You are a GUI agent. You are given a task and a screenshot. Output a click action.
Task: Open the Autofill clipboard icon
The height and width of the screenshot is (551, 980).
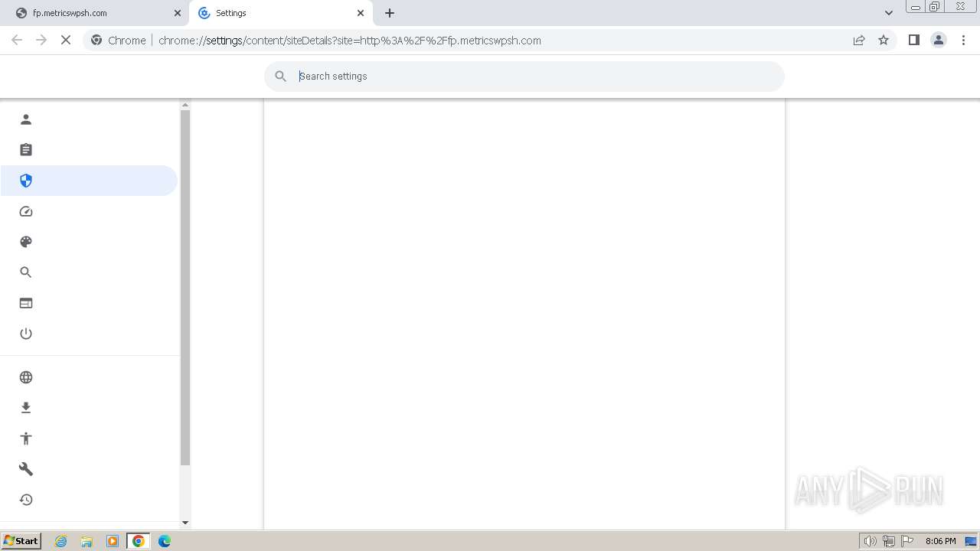coord(26,150)
